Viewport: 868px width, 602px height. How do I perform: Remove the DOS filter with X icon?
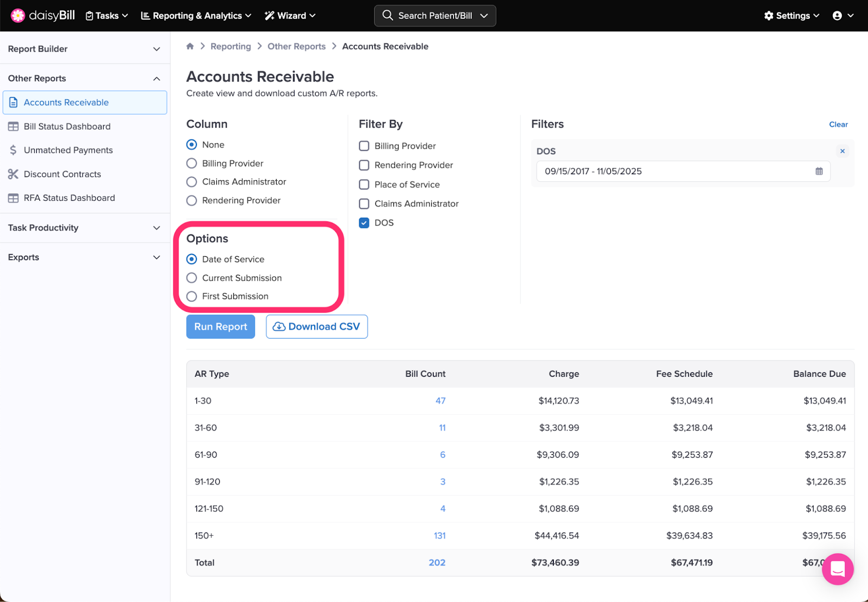[842, 151]
